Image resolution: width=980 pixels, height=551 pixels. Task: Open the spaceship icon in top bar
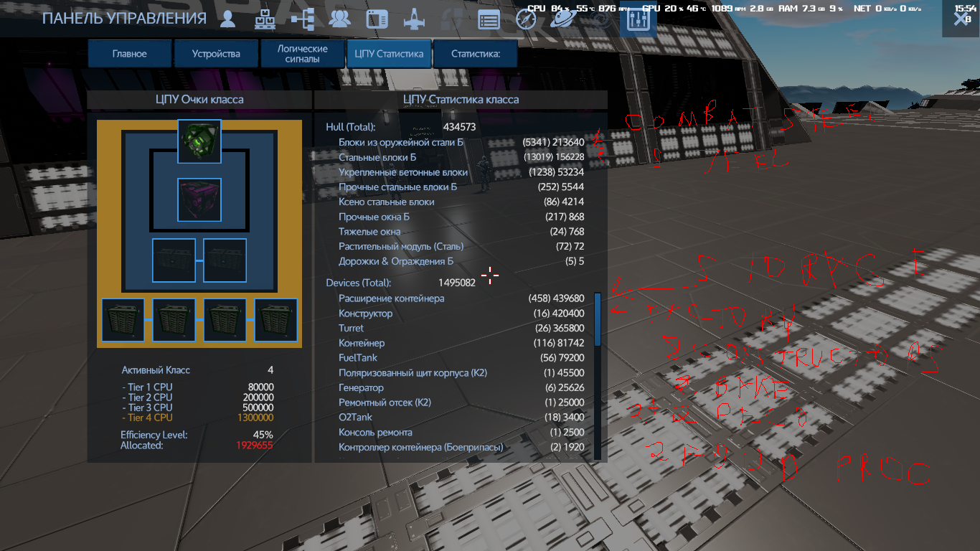click(x=414, y=19)
